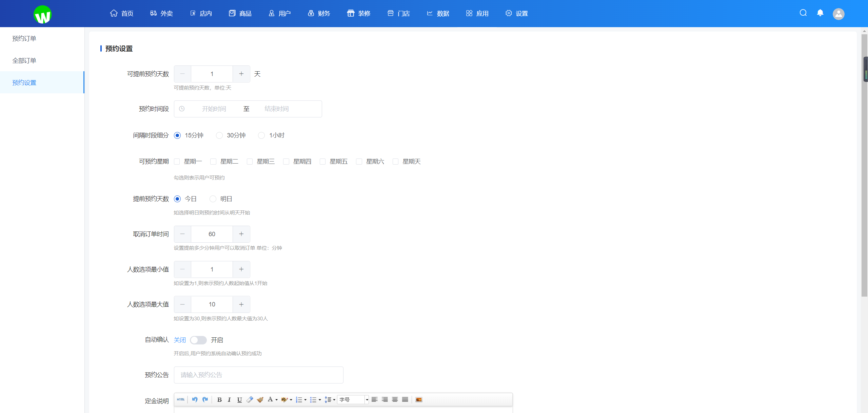Click the user avatar icon
This screenshot has width=868, height=413.
click(839, 14)
